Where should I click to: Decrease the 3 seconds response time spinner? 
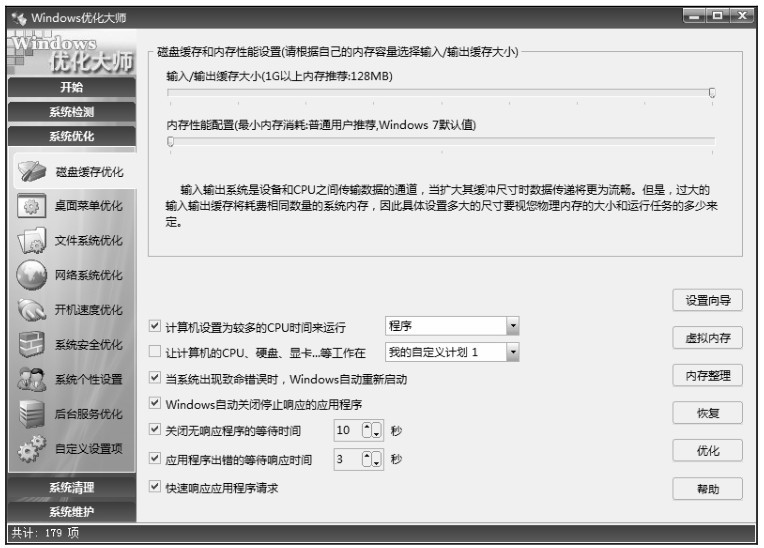pos(377,459)
